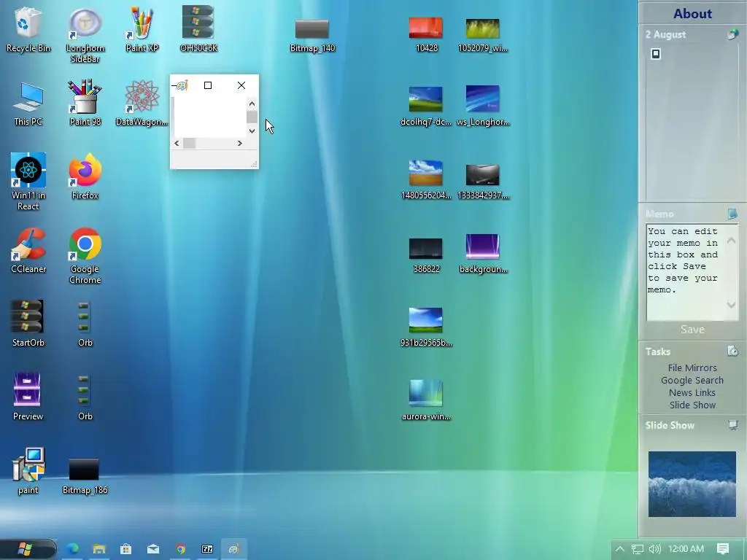Image resolution: width=747 pixels, height=560 pixels.
Task: Open Firefox desktop shortcut
Action: tap(85, 176)
